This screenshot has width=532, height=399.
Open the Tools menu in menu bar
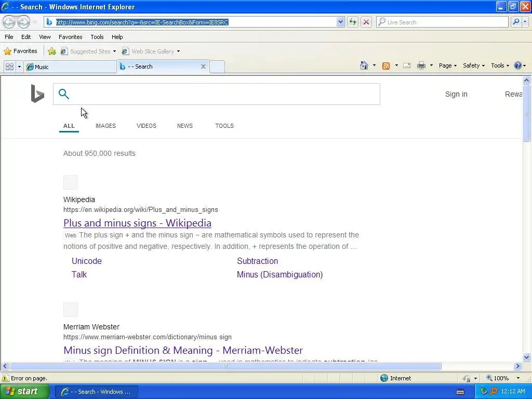click(x=97, y=37)
